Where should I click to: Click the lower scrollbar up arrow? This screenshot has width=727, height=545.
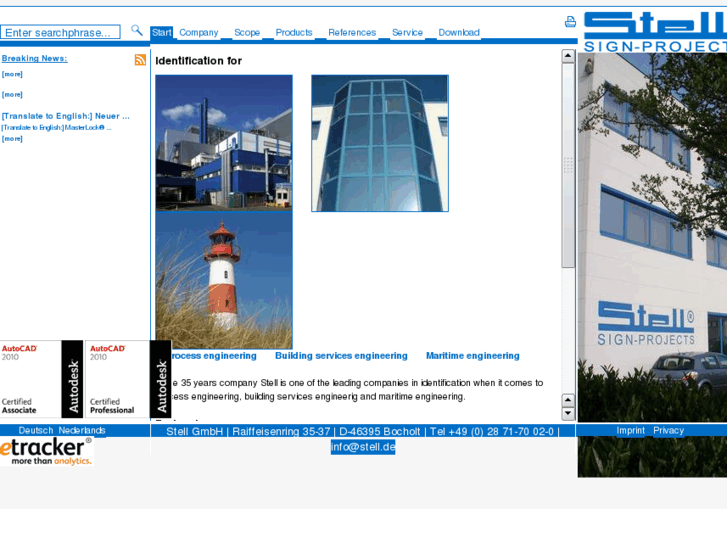pyautogui.click(x=568, y=400)
